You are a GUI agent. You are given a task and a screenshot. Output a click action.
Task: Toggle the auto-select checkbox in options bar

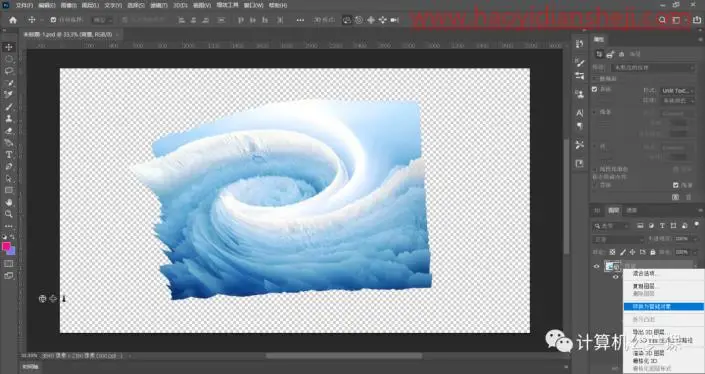coord(54,20)
